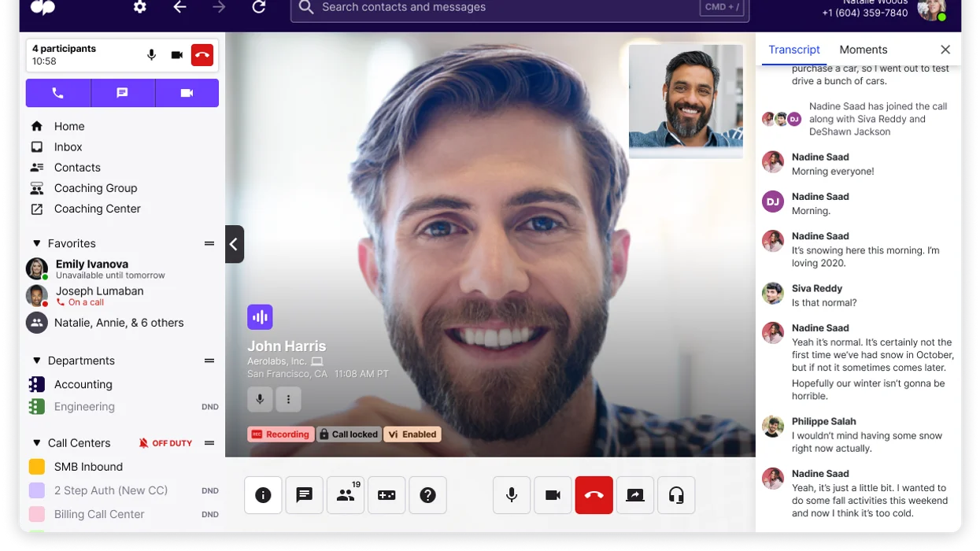Open the Coaching Center page
The width and height of the screenshot is (980, 551).
(97, 209)
